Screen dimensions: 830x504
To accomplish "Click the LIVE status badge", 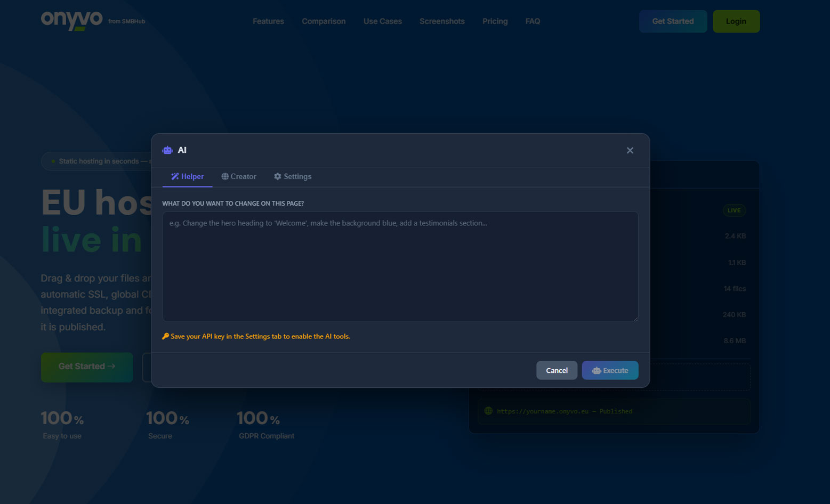I will point(734,210).
